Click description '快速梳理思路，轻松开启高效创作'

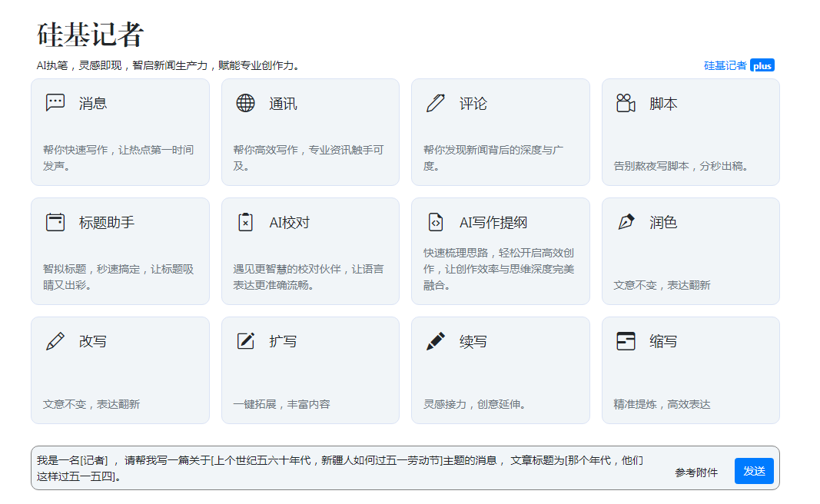click(499, 261)
